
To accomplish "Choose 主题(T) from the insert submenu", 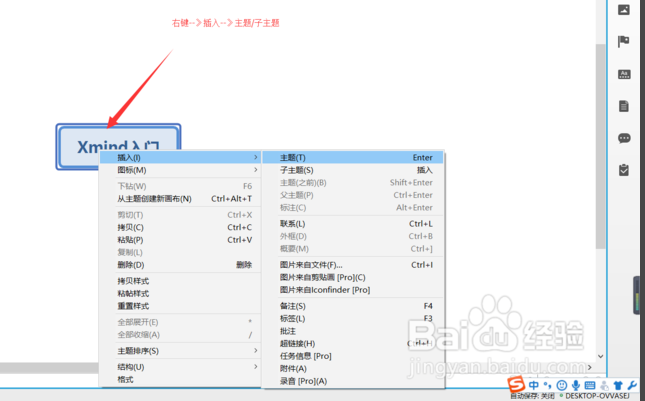I will [353, 158].
